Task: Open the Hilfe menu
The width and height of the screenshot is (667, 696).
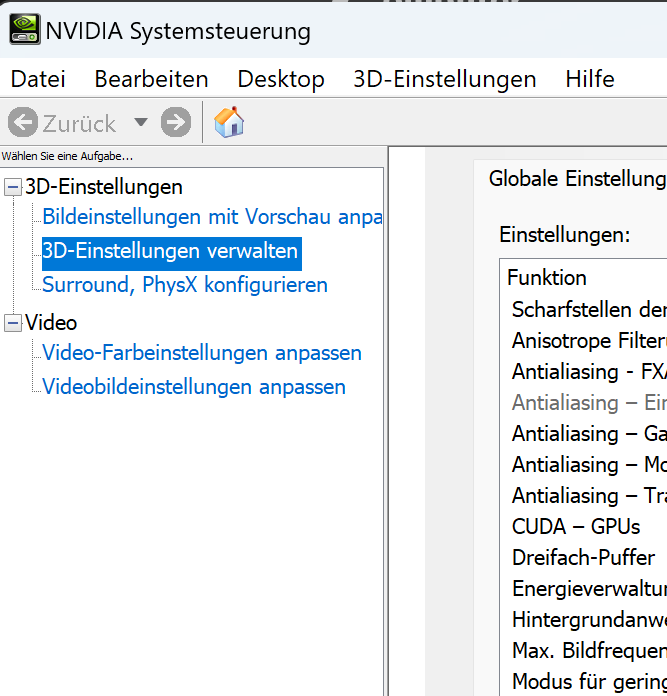Action: point(590,79)
